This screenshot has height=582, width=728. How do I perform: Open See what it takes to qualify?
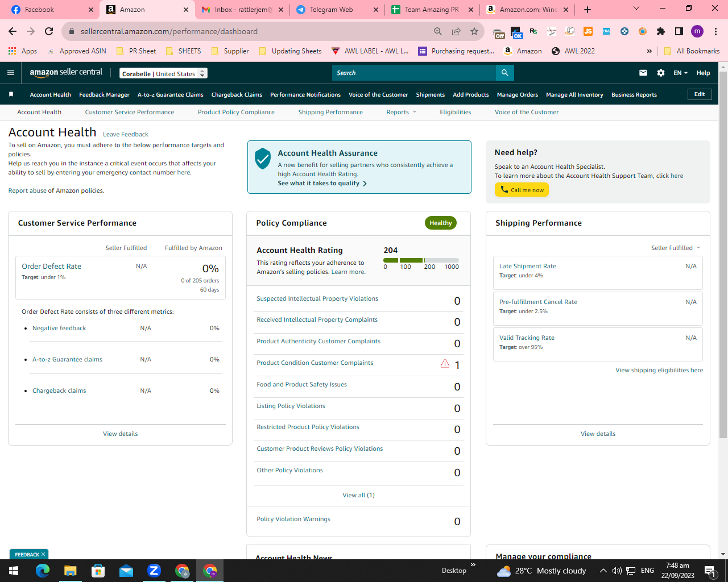point(322,184)
